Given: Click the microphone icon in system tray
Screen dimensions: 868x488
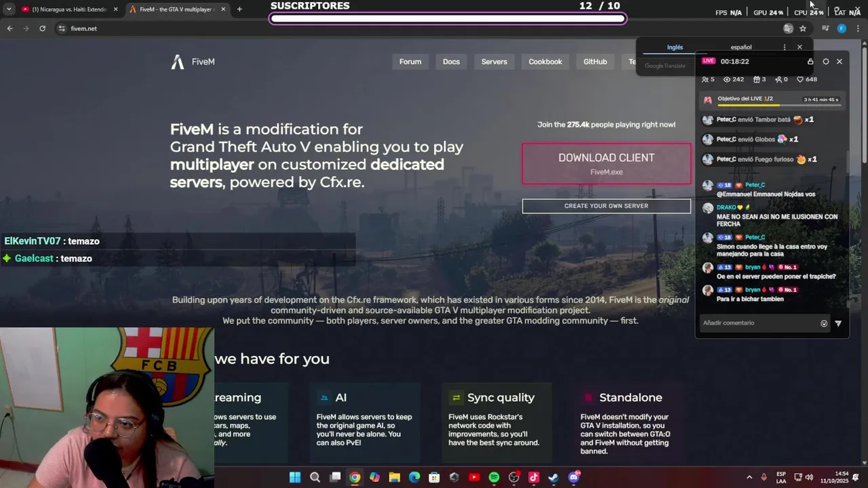Looking at the screenshot, I should coord(764,477).
